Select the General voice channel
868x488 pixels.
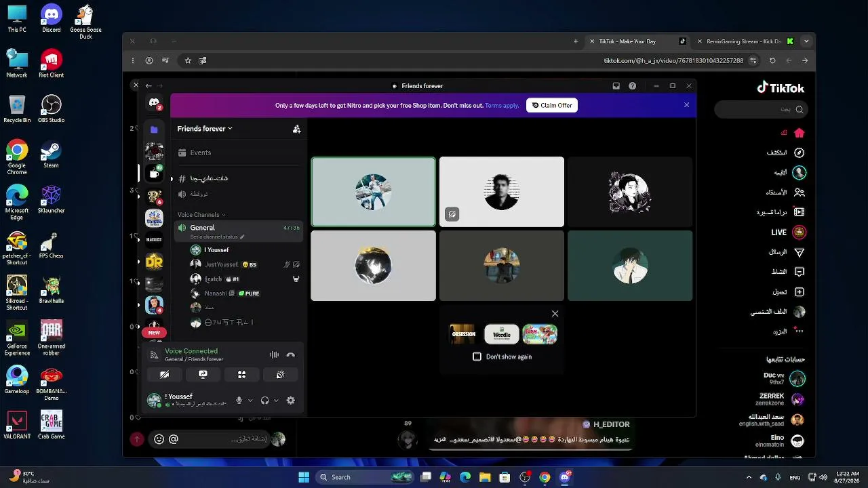[x=237, y=230]
